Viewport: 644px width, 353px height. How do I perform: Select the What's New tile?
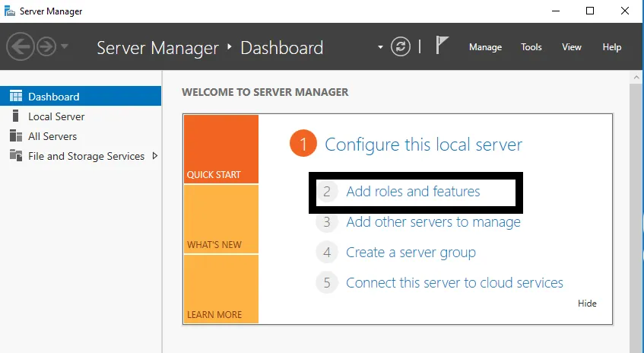221,219
